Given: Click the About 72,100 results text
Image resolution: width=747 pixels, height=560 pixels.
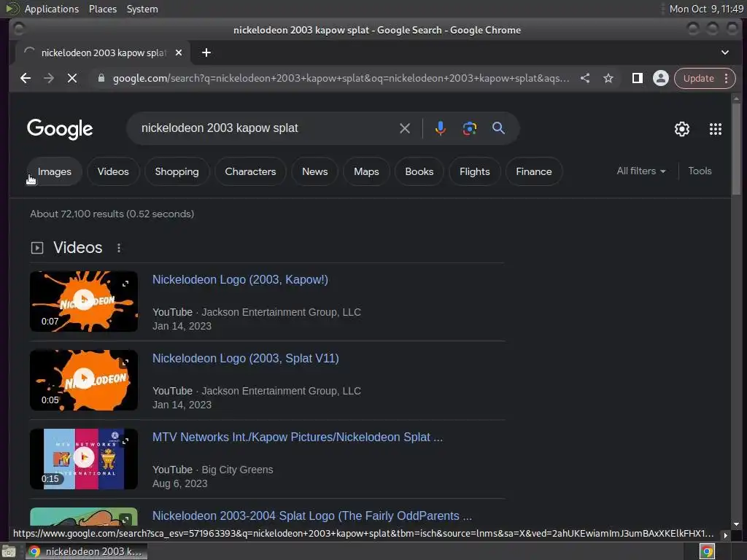Looking at the screenshot, I should 112,214.
